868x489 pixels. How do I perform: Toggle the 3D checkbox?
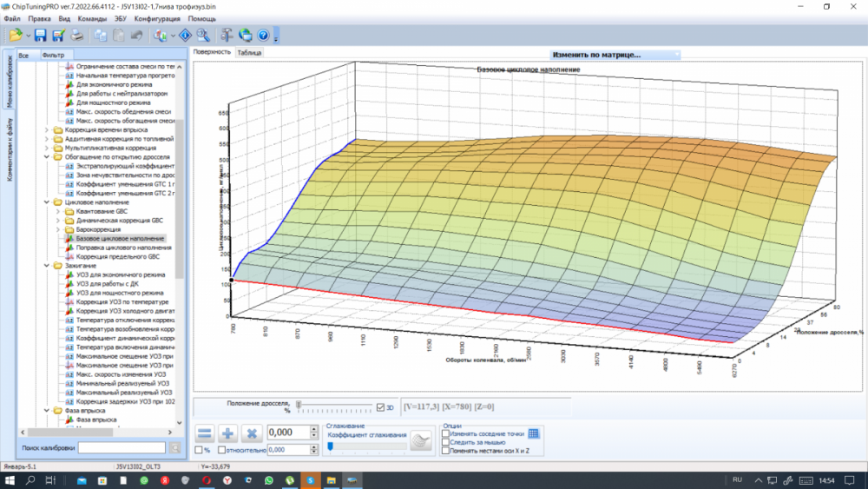point(381,407)
